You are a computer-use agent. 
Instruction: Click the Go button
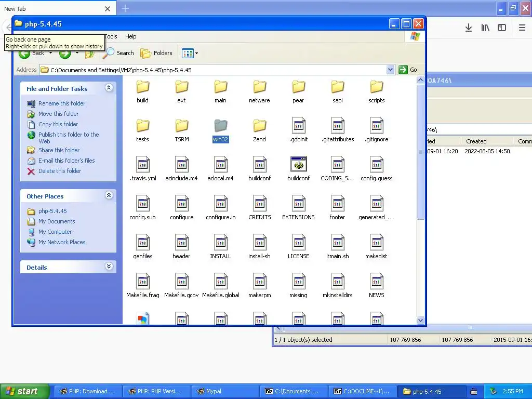[408, 70]
